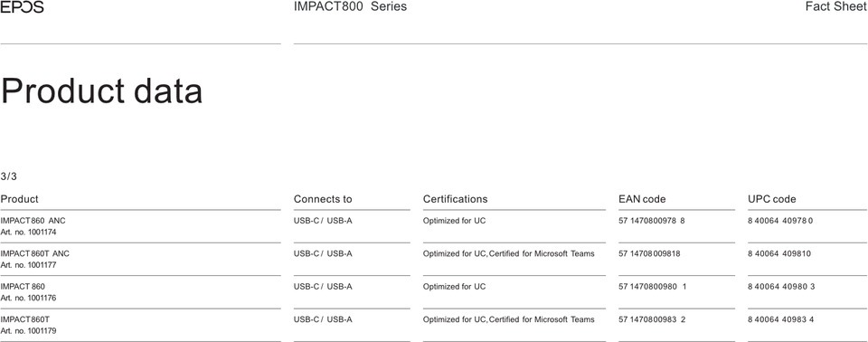
Task: Click the EPOS logo
Action: (22, 6)
